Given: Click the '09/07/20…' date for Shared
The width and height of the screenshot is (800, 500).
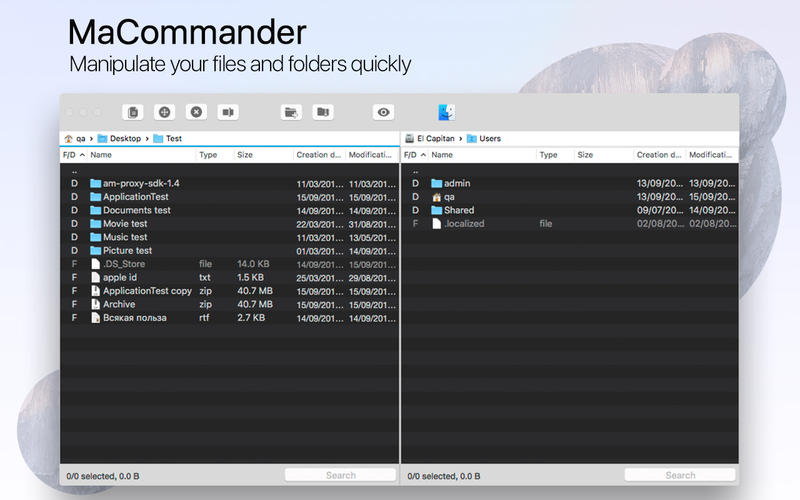Looking at the screenshot, I should (x=660, y=210).
